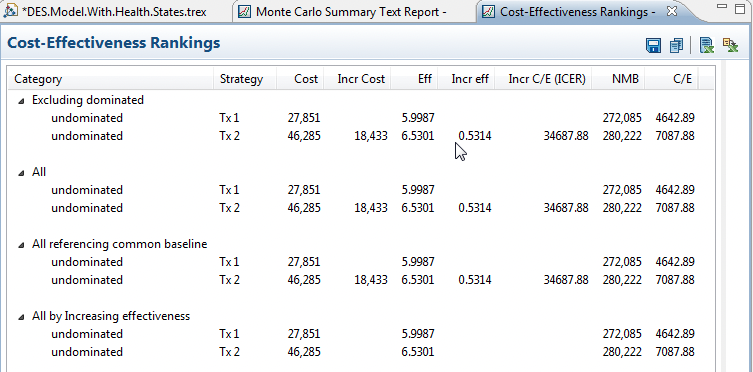Click the Monte Carlo Summary tab chart icon
Image resolution: width=753 pixels, height=372 pixels.
click(x=244, y=12)
